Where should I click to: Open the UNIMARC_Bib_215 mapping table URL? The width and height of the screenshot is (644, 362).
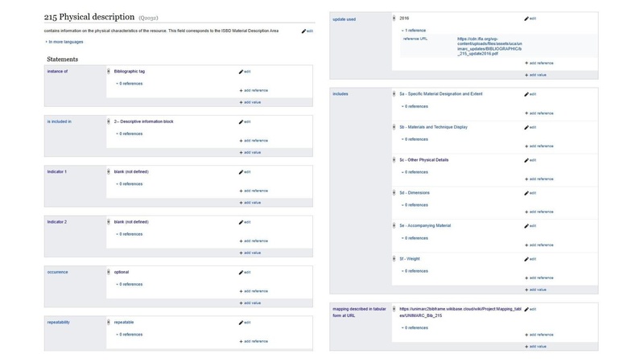(460, 312)
